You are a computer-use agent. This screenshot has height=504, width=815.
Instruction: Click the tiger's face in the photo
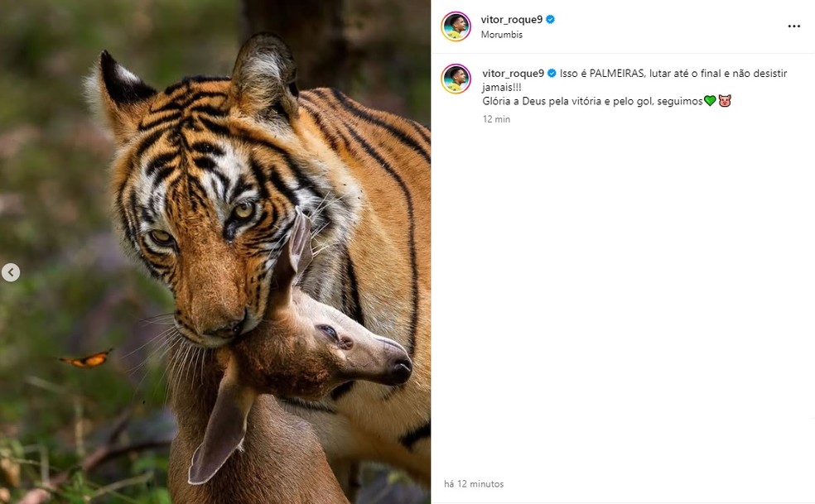pos(207,223)
